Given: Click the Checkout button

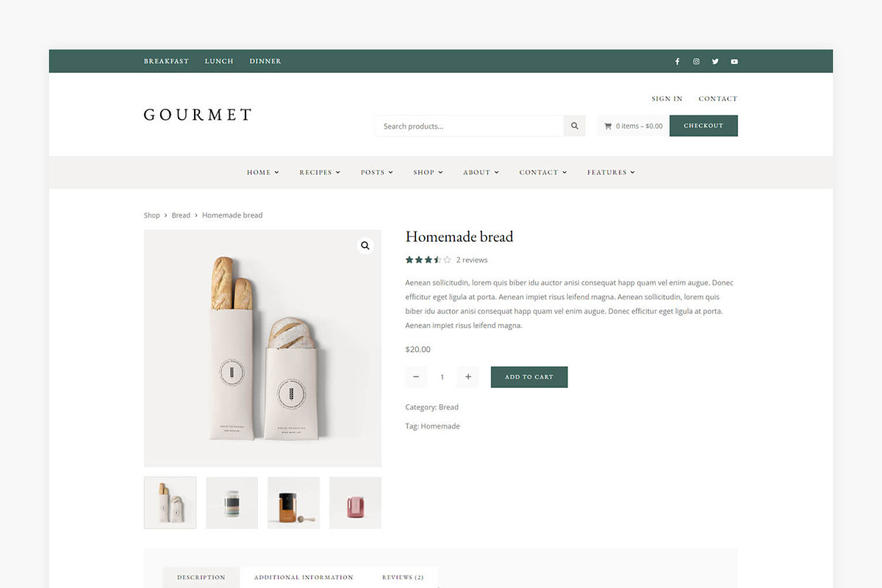Looking at the screenshot, I should click(x=703, y=126).
